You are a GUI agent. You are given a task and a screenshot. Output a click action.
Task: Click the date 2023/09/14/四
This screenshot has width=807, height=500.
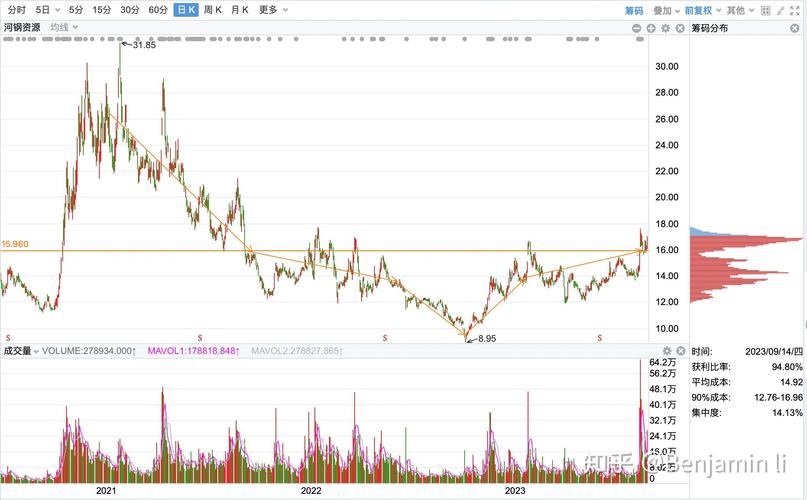click(774, 352)
